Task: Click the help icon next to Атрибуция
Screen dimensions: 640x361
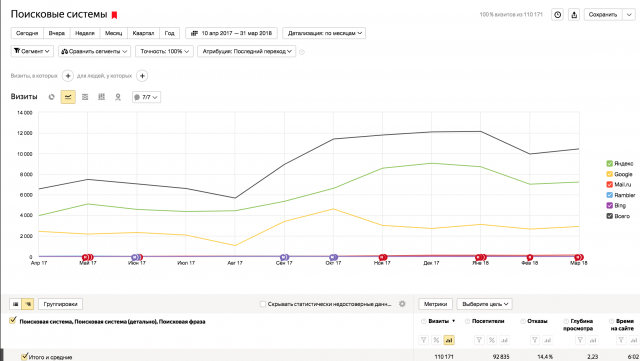Action: point(302,52)
